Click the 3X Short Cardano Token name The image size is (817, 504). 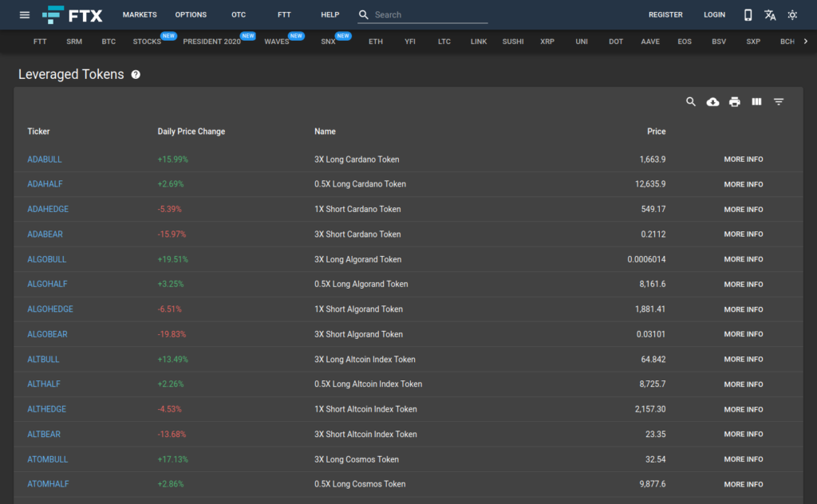coord(357,234)
